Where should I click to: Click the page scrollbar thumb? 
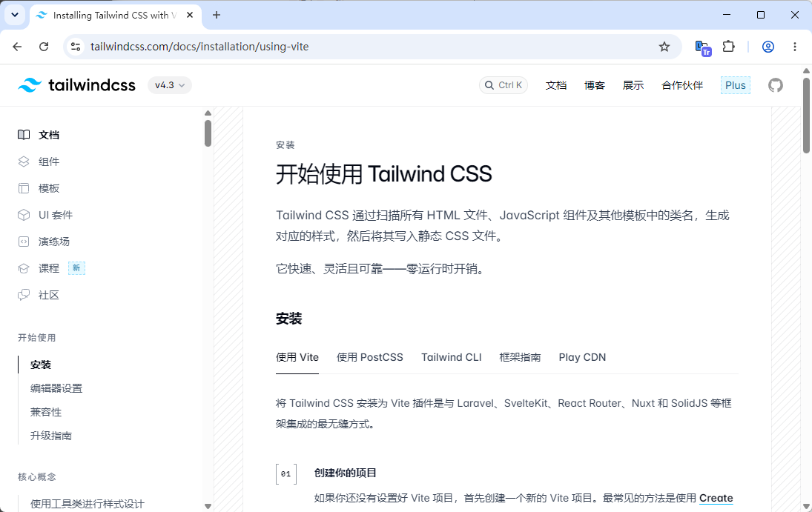[806, 115]
